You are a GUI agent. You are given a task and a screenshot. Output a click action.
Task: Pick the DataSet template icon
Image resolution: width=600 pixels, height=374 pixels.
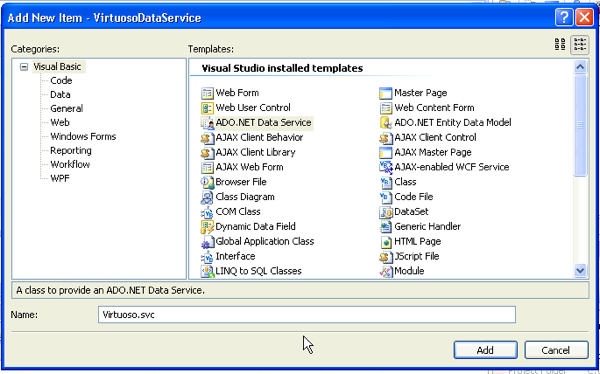pyautogui.click(x=386, y=212)
